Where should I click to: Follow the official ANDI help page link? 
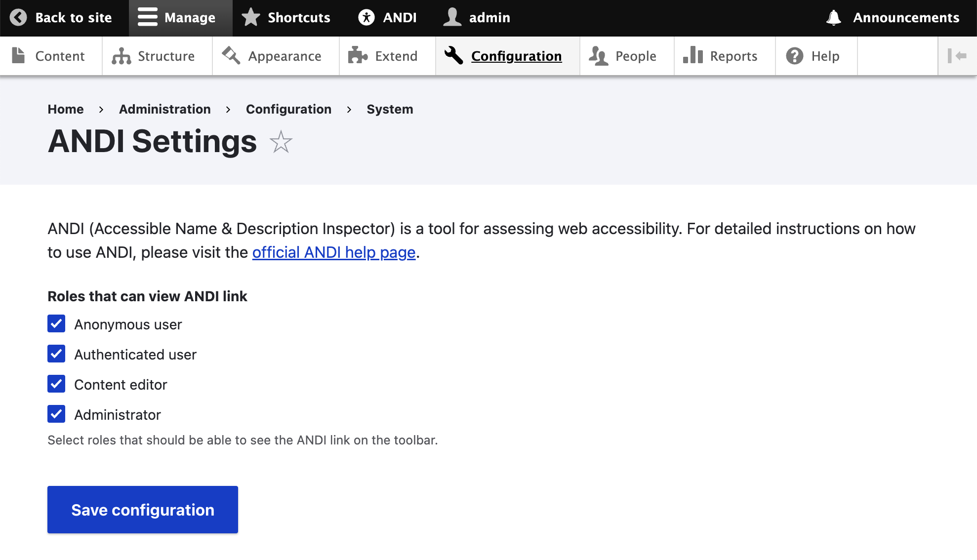(x=334, y=252)
